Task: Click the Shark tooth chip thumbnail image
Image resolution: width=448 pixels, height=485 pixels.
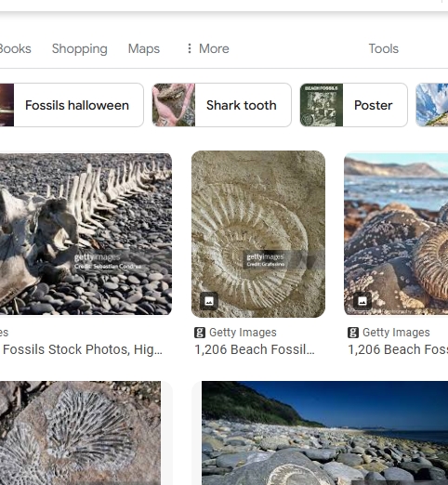Action: tap(174, 105)
